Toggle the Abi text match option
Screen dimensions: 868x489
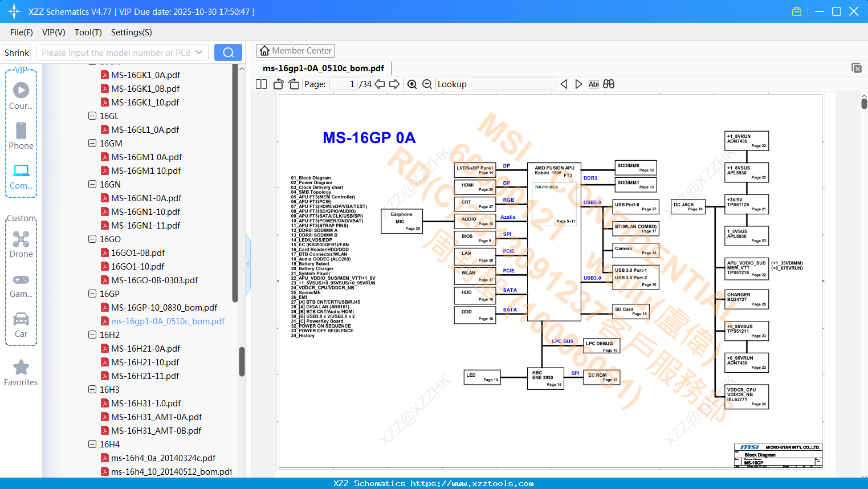[x=593, y=84]
